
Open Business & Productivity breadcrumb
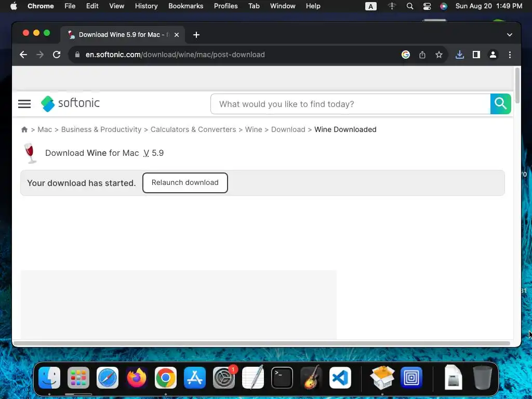(101, 129)
